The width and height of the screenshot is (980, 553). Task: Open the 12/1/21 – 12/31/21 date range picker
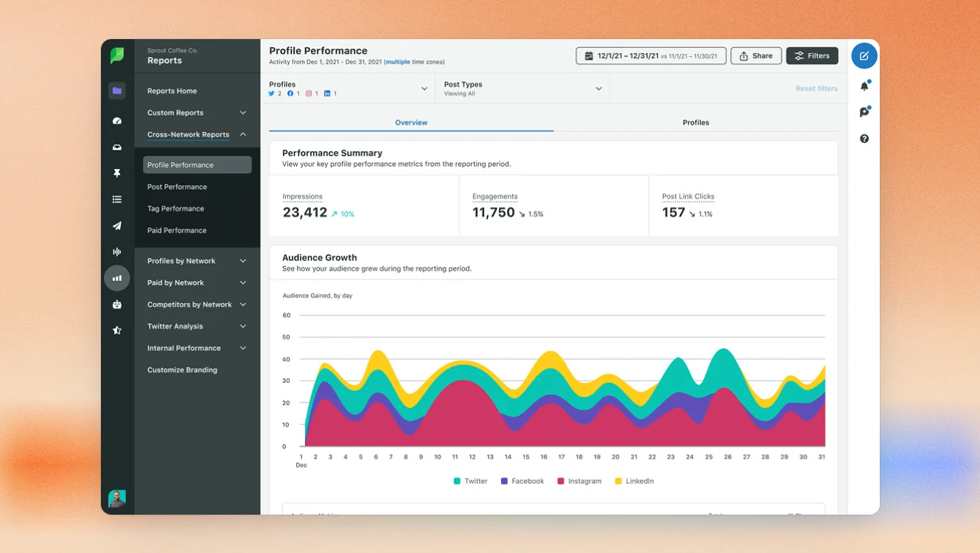651,56
